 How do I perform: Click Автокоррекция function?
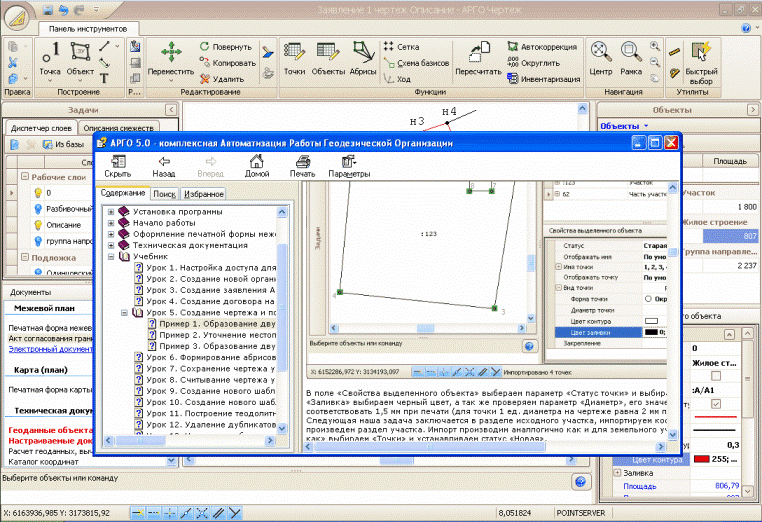(542, 47)
